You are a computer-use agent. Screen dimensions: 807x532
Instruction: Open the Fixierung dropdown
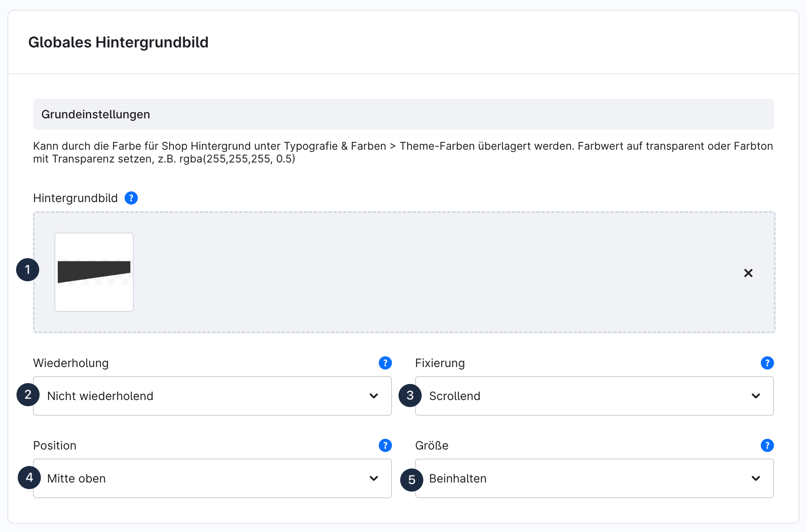pos(594,396)
